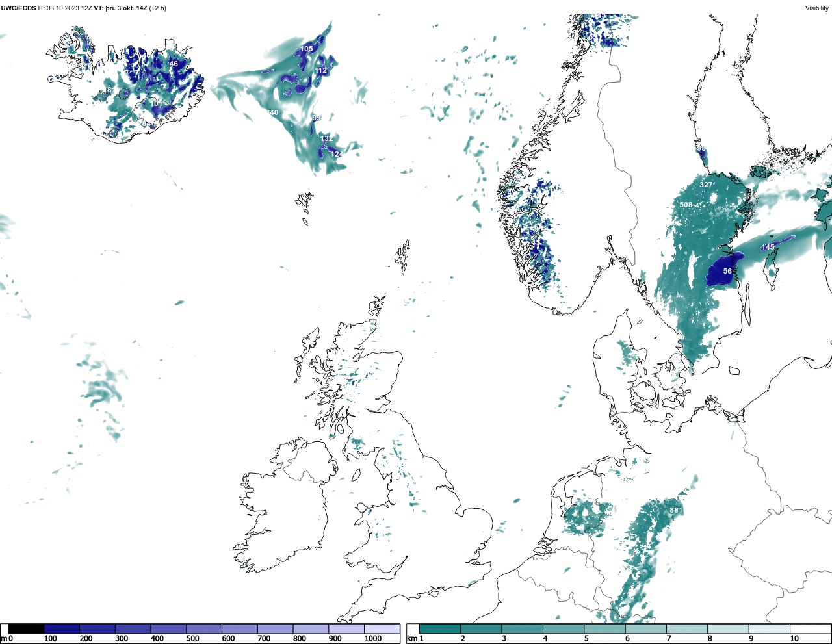Click the 'm 0' legend label
The height and width of the screenshot is (644, 832).
(x=6, y=639)
